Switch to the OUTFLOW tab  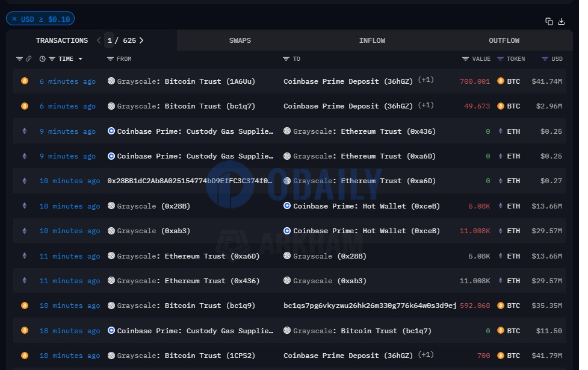coord(504,40)
